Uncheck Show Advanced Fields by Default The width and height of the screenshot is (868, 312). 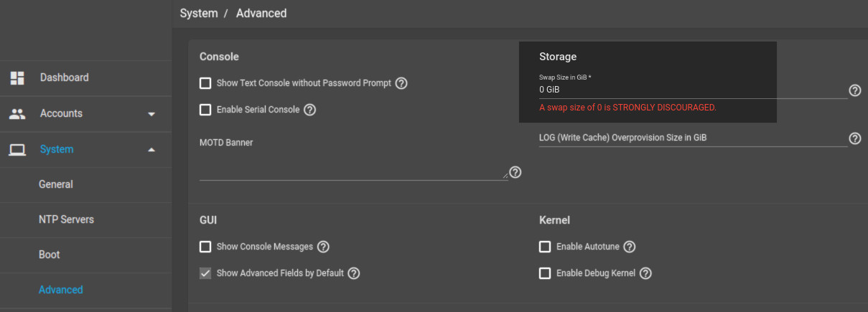tap(205, 273)
